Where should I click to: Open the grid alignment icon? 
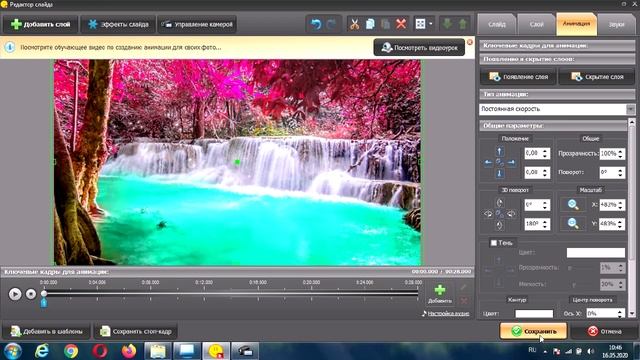pos(420,24)
